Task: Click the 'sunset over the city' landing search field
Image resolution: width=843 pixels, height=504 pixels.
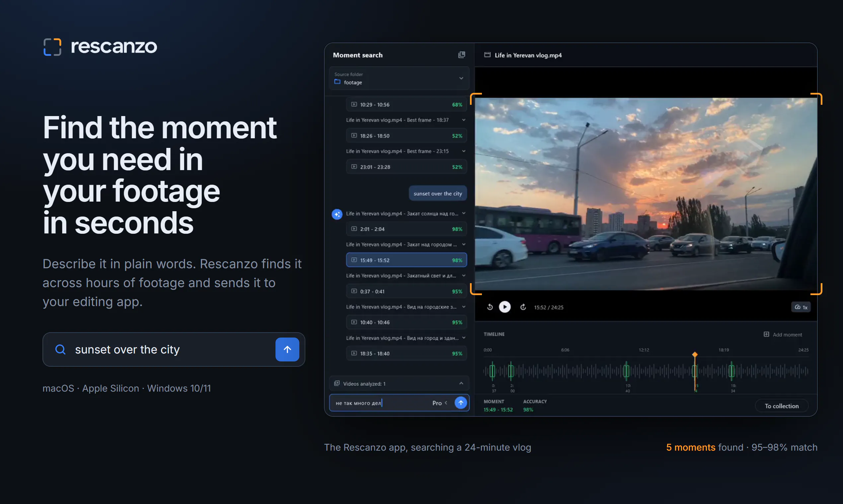Action: [x=173, y=349]
